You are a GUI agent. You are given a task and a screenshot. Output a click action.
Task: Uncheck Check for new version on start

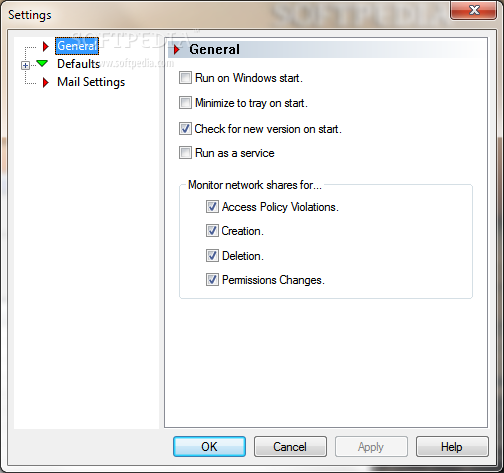(x=185, y=129)
